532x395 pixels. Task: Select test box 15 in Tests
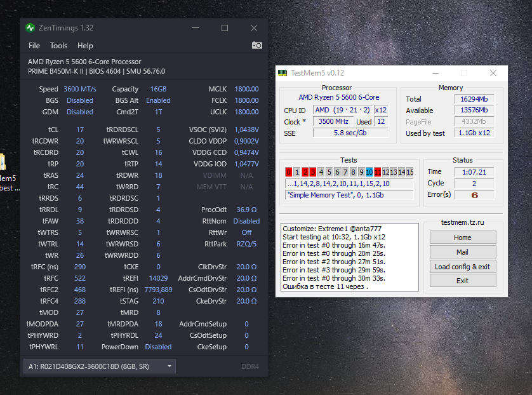pyautogui.click(x=410, y=172)
